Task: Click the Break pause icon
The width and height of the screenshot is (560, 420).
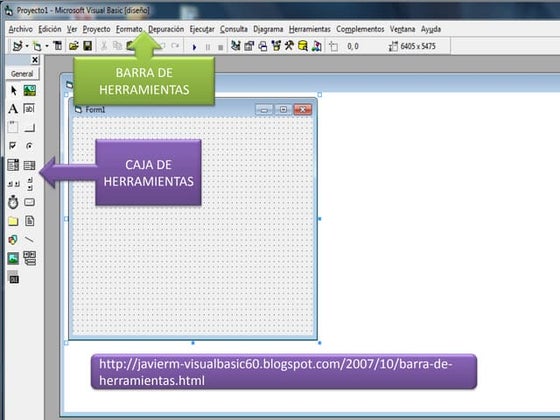Action: click(x=208, y=47)
